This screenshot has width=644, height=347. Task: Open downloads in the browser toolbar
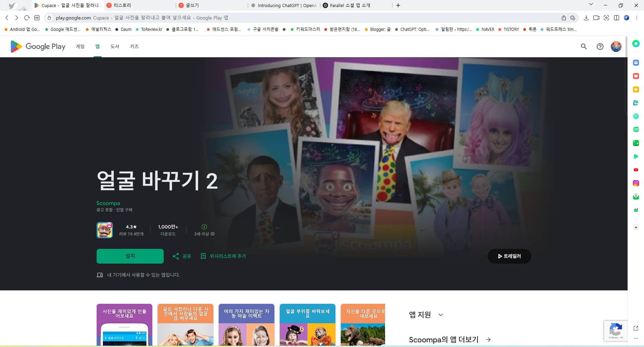pos(587,18)
